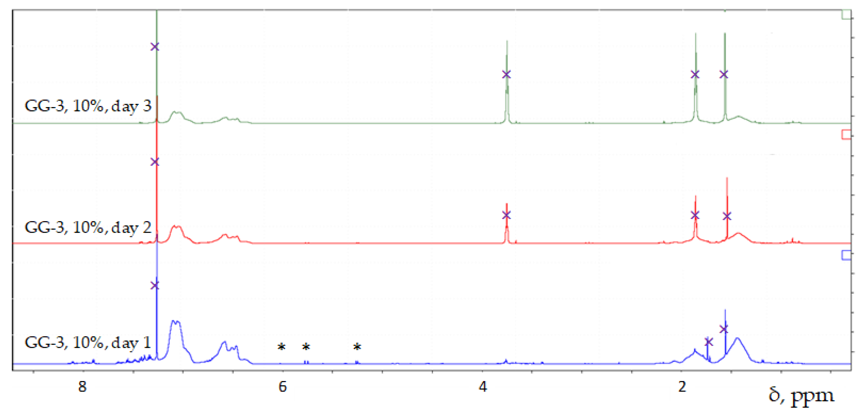868x416 pixels.
Task: Click the 8 ppm axis tick label
Action: [x=82, y=387]
